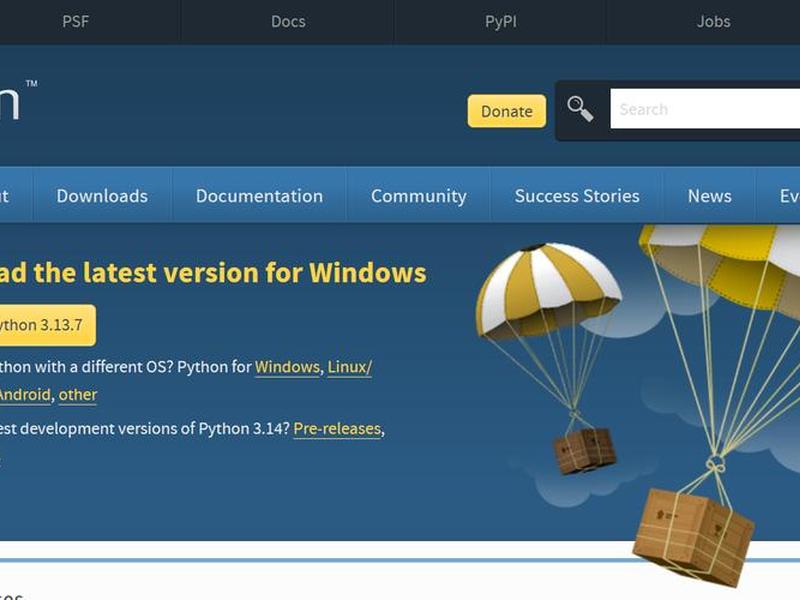Follow the Windows download link
Viewport: 800px width, 600px height.
click(x=287, y=367)
